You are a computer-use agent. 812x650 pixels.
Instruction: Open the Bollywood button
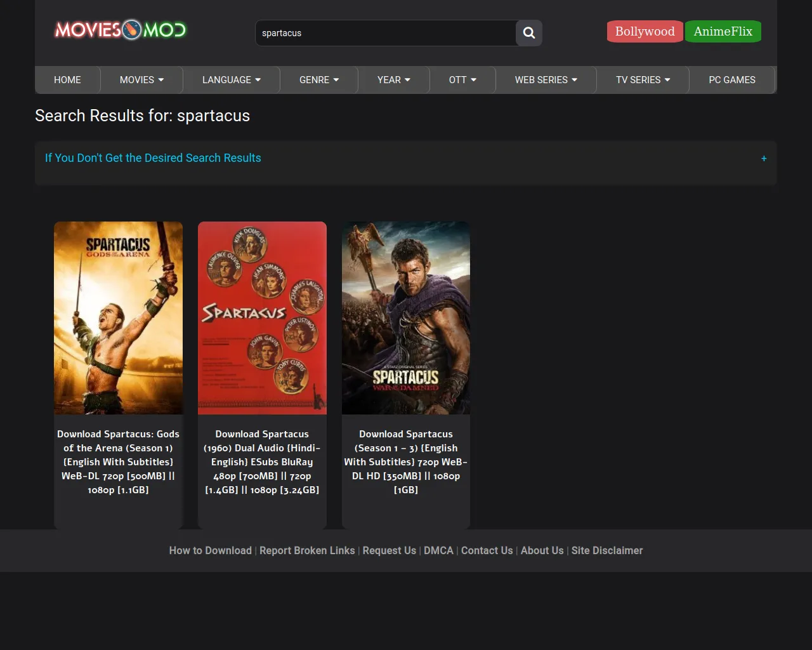pyautogui.click(x=645, y=31)
